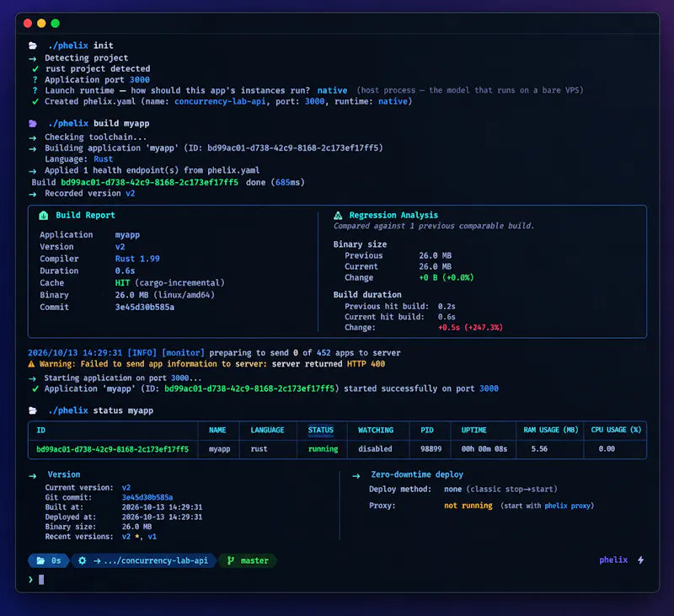Click the checkmark before Application 'myapp' started

coord(35,388)
